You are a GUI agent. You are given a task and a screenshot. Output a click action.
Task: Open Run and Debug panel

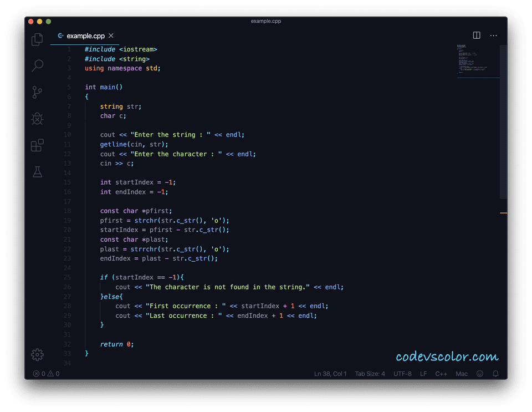37,119
